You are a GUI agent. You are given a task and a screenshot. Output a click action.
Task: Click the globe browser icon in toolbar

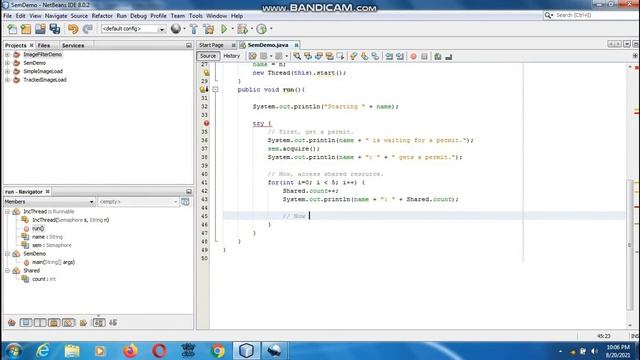tap(176, 29)
